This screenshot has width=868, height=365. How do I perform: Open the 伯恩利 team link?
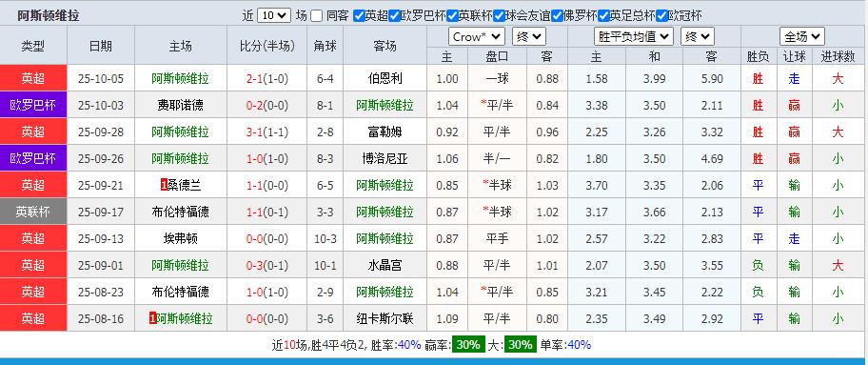(x=385, y=79)
